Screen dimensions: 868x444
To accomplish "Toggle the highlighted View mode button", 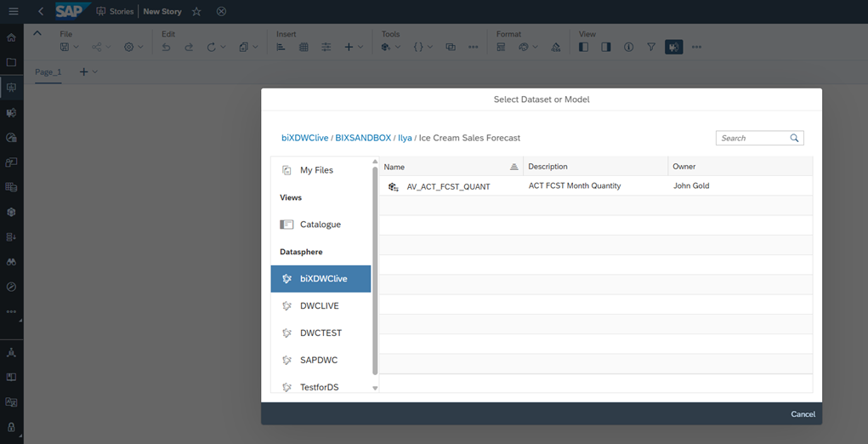I will point(673,47).
